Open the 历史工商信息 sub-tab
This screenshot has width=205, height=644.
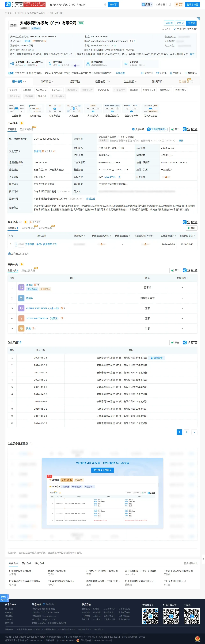pyautogui.click(x=27, y=130)
